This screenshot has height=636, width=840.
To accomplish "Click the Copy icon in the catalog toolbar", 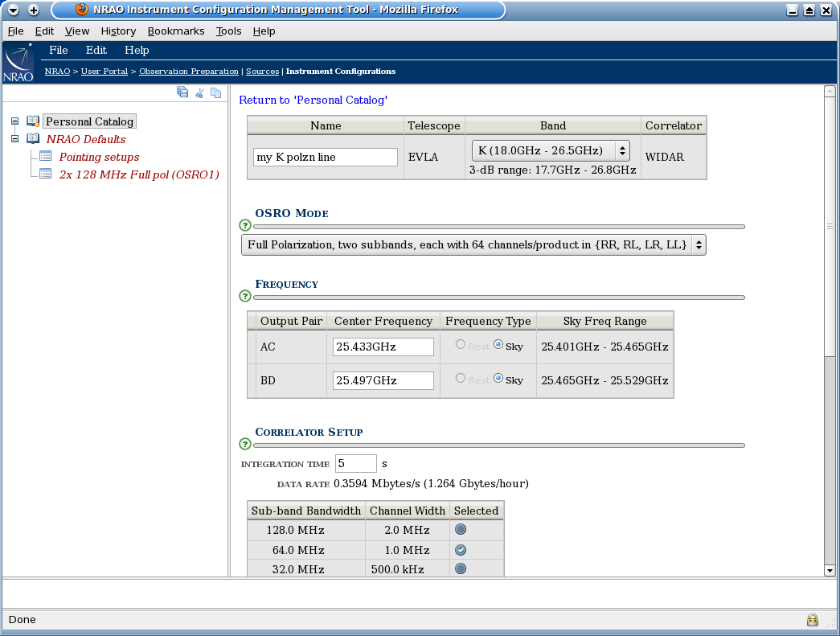I will 215,92.
